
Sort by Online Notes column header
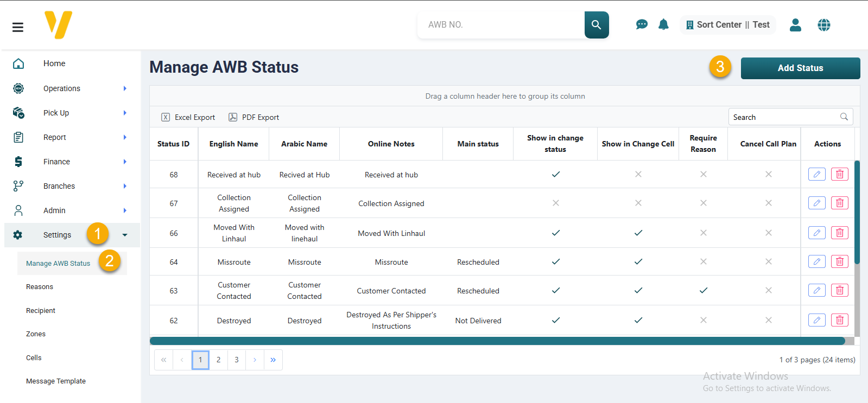point(391,144)
